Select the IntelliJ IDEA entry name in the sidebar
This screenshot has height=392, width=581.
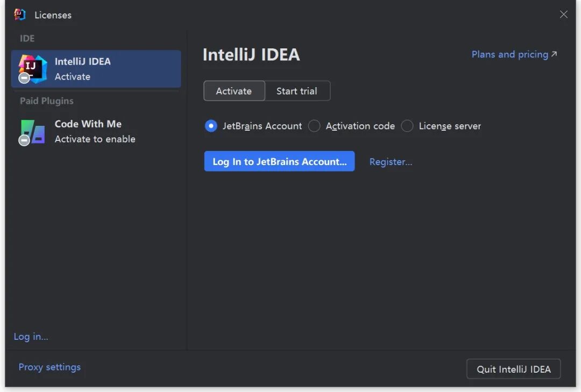coord(83,61)
